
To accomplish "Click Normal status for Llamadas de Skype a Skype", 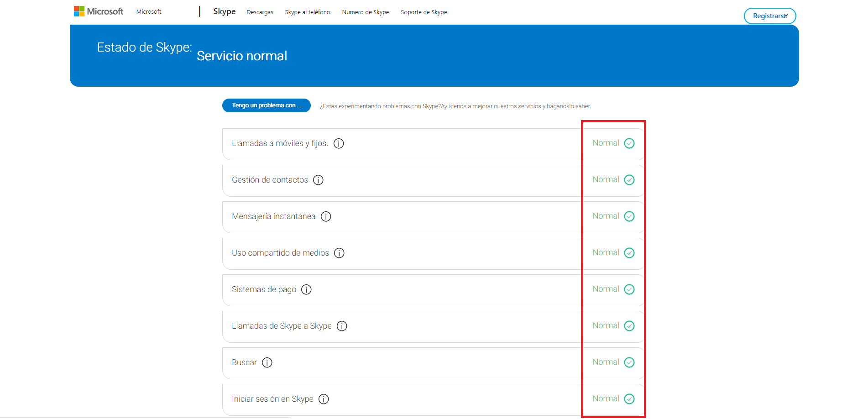I will 606,325.
